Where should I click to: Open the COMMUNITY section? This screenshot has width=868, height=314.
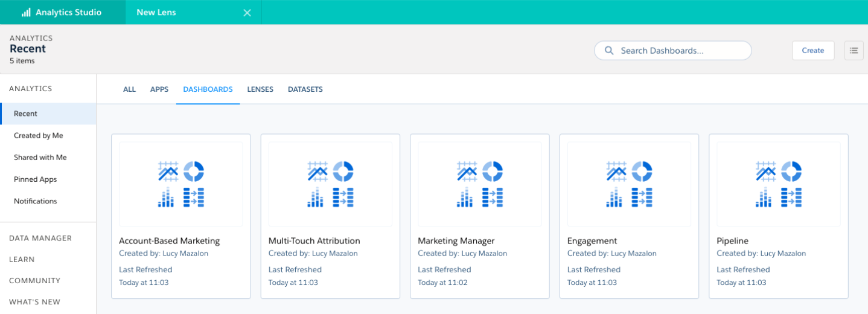35,281
